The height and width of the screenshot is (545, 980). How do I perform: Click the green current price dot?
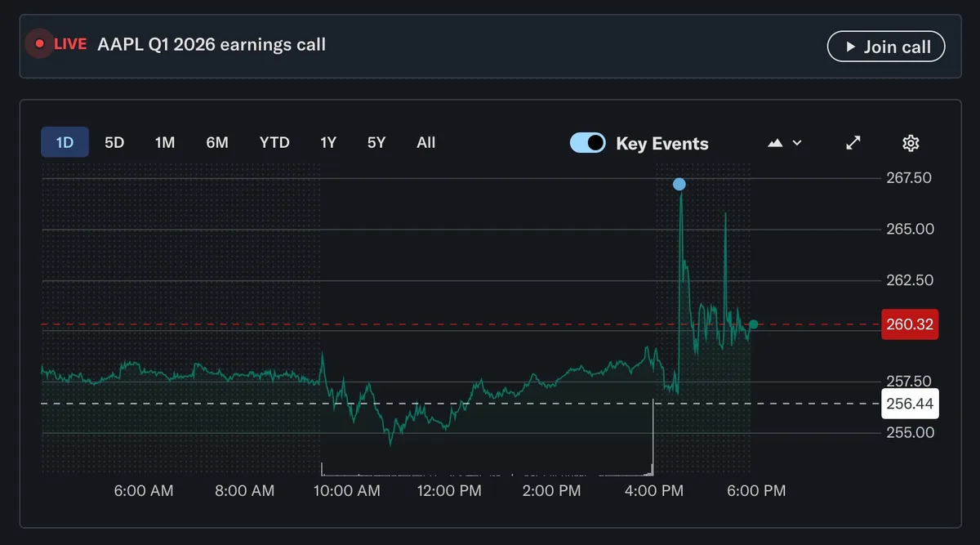click(753, 324)
